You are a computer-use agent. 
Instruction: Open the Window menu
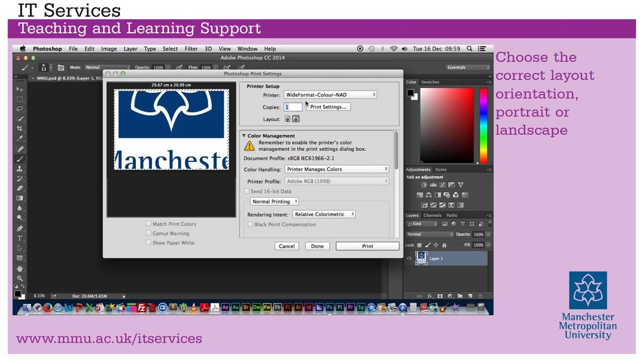point(247,49)
